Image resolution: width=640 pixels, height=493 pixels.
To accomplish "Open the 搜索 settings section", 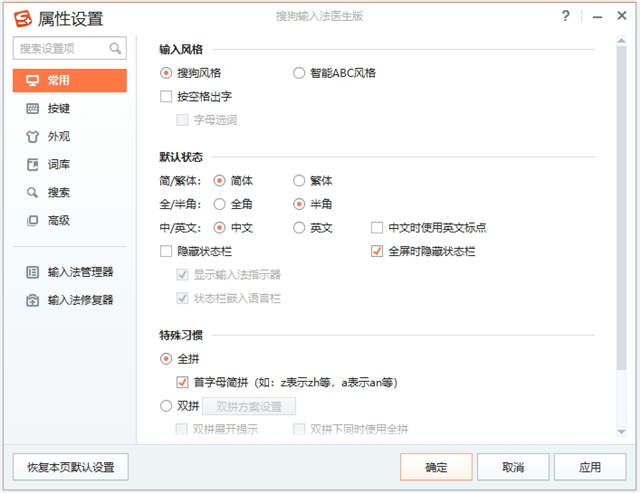I will [58, 192].
